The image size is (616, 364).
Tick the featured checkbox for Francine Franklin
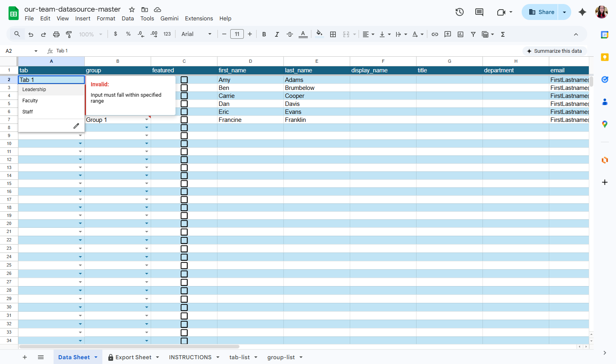click(x=184, y=120)
